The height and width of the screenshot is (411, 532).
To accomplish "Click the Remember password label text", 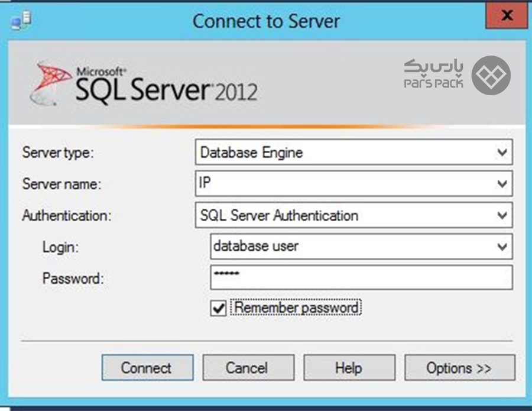I will tap(296, 308).
